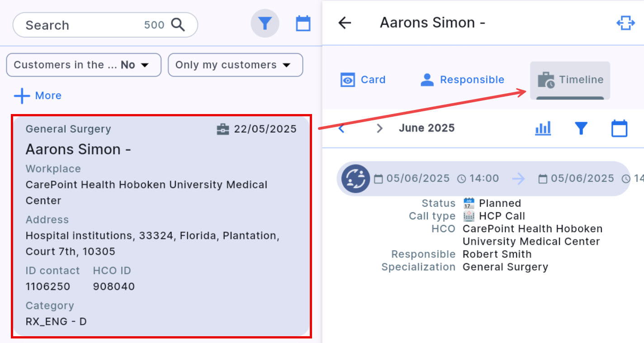Open the timeline bar chart statistics icon
The height and width of the screenshot is (343, 644).
[543, 129]
